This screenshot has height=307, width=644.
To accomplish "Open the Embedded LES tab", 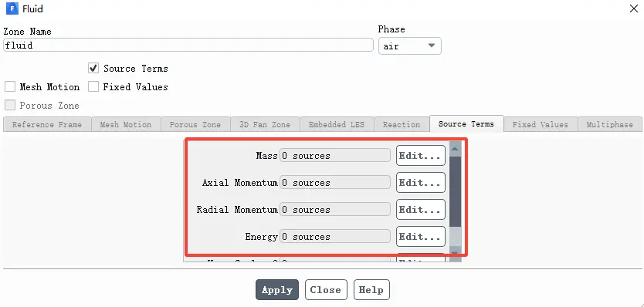I will click(337, 124).
